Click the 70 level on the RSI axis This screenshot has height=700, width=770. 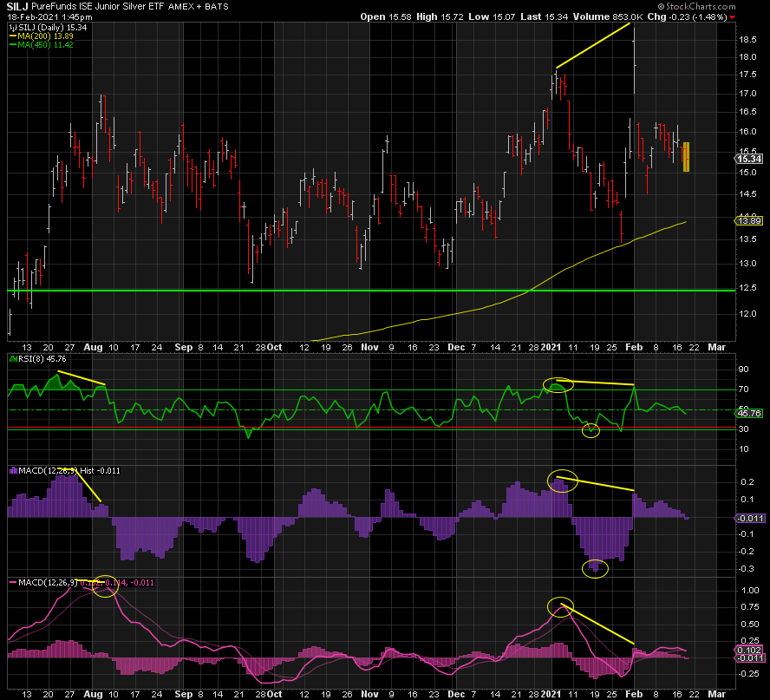[743, 389]
